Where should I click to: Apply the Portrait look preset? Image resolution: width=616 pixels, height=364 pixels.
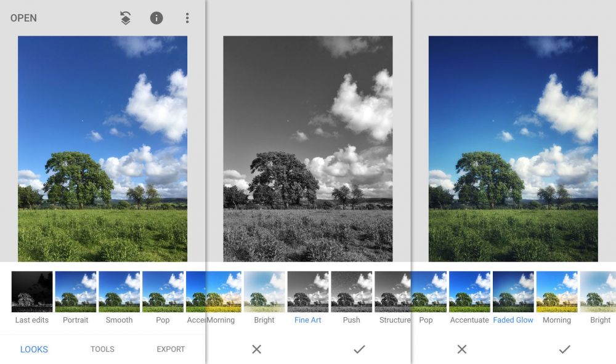75,294
